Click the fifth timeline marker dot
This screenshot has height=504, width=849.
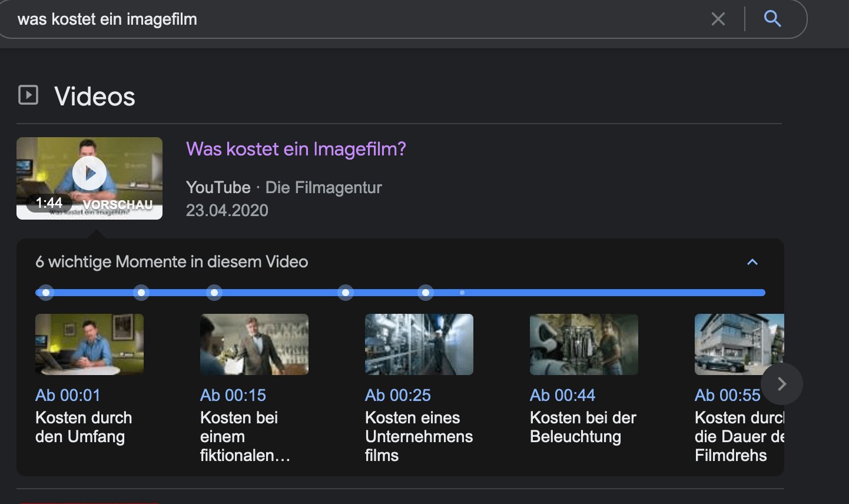[426, 293]
